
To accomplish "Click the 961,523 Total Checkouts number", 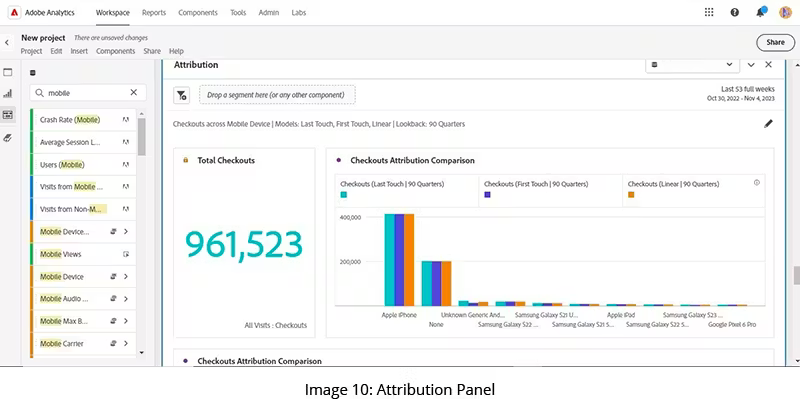I will pyautogui.click(x=244, y=244).
